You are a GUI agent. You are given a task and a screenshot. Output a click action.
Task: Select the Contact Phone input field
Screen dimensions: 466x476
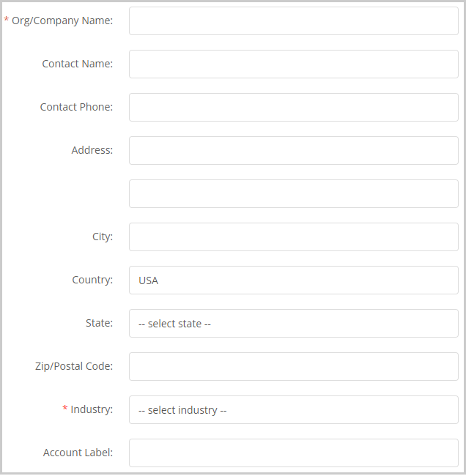(294, 107)
